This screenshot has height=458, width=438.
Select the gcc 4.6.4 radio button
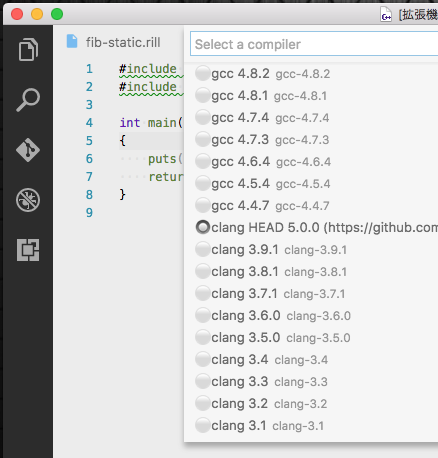click(x=203, y=161)
